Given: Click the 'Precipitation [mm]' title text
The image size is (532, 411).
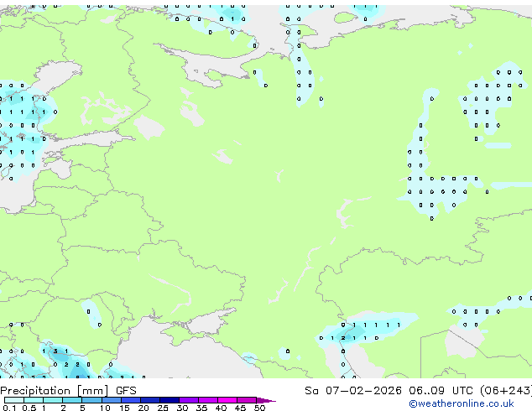Looking at the screenshot, I should point(55,391).
